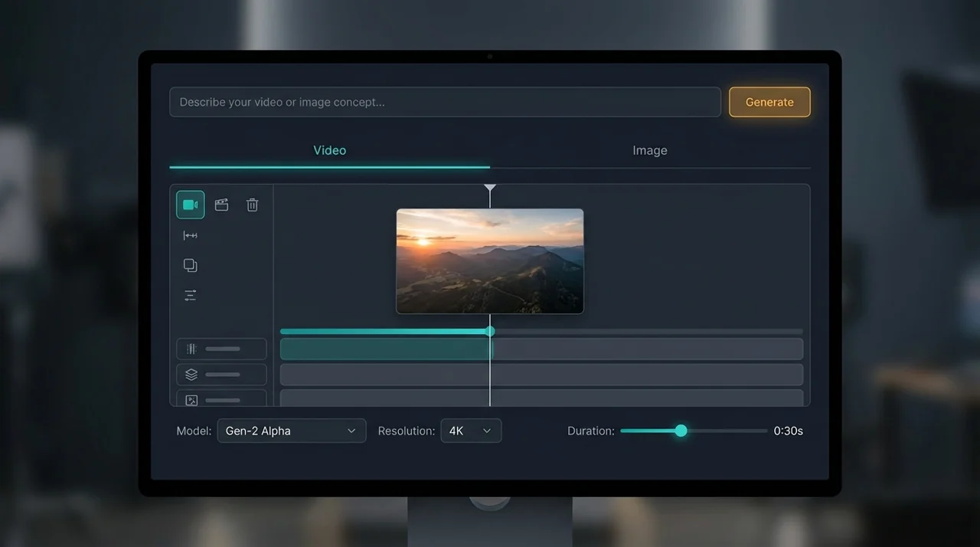Switch to the Image tab
Viewport: 980px width, 547px height.
click(x=650, y=150)
